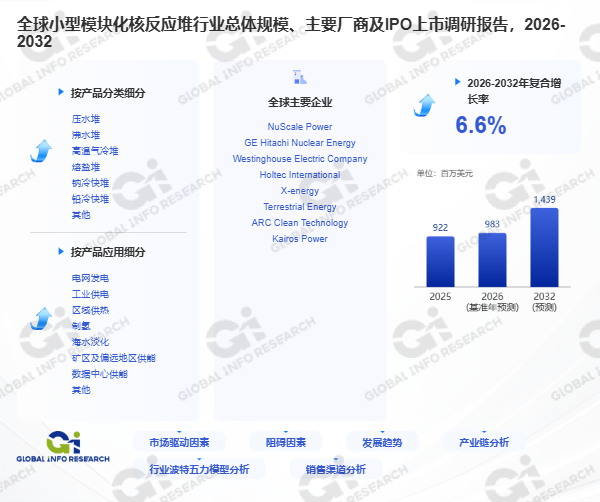Select GE Hitachi Nuclear Energy
600x502 pixels.
point(300,143)
